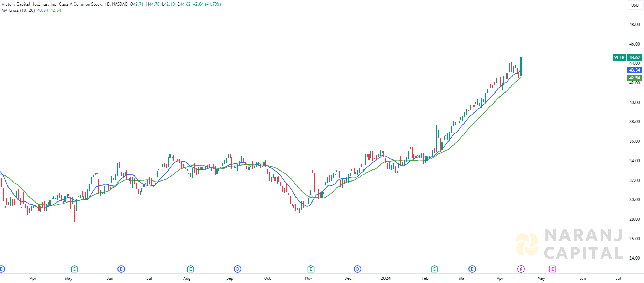Click the 26.00 price axis label

pos(634,239)
